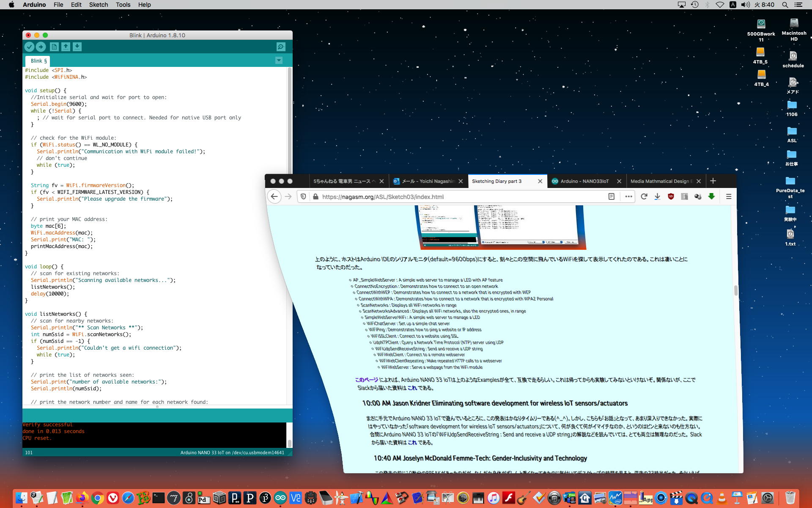
Task: Open the page actions three-dots menu
Action: 628,196
